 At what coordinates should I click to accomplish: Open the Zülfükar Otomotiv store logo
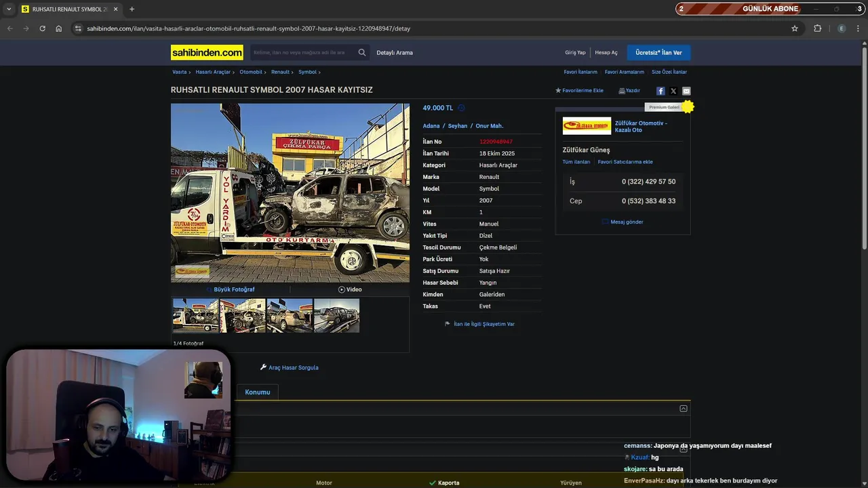pos(587,126)
